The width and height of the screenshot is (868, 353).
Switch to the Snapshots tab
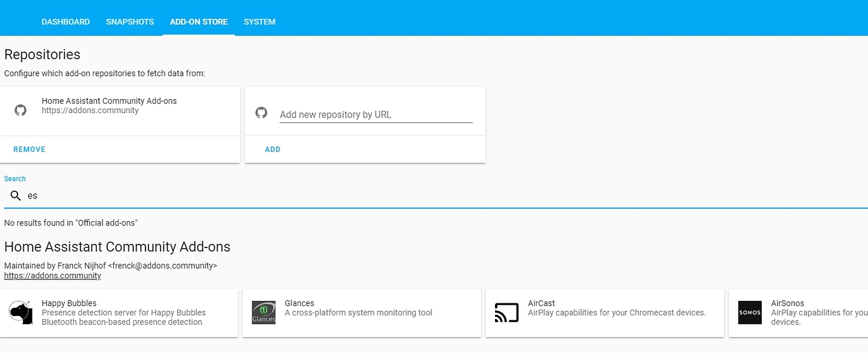tap(130, 21)
